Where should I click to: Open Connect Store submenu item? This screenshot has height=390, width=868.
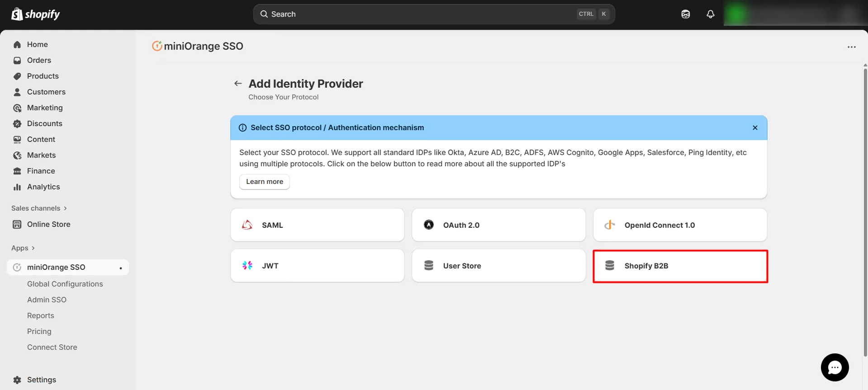52,347
